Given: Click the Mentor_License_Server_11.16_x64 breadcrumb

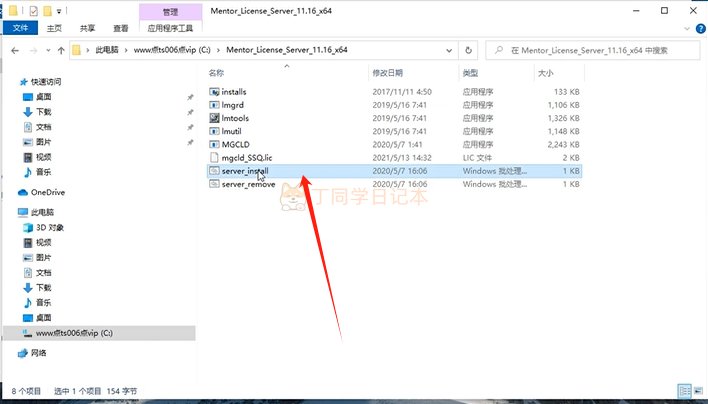Looking at the screenshot, I should pyautogui.click(x=287, y=50).
